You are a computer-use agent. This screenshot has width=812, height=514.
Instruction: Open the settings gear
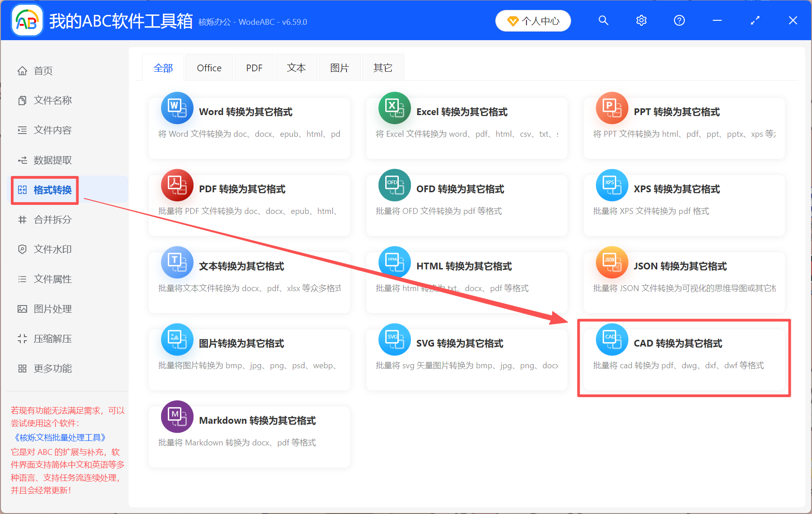coord(641,20)
